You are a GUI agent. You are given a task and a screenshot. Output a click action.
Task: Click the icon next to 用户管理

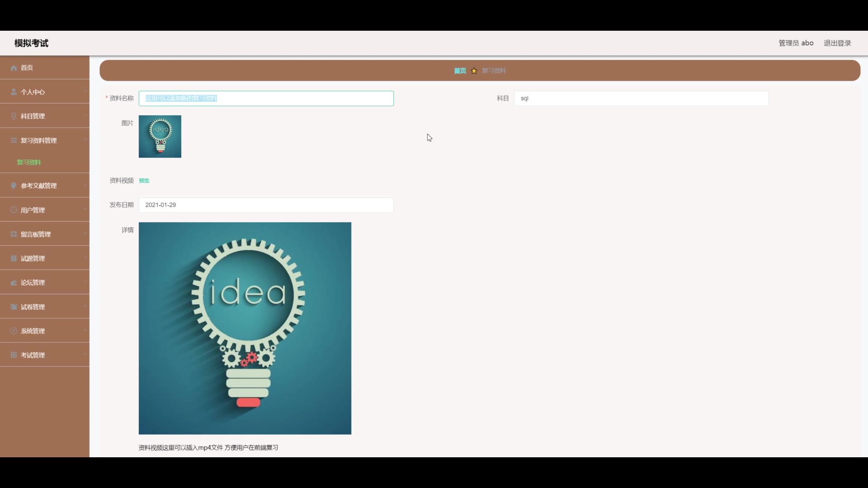tap(14, 210)
